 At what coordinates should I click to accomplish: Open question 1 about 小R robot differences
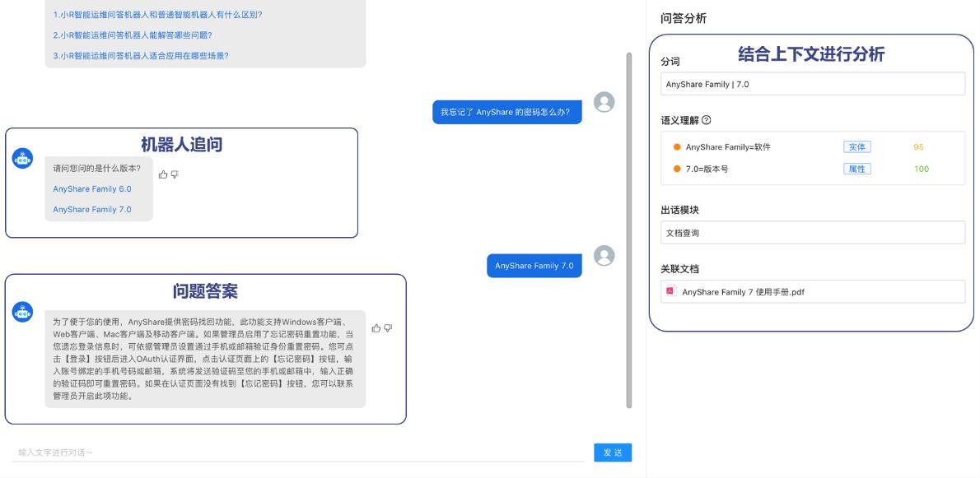tap(157, 14)
